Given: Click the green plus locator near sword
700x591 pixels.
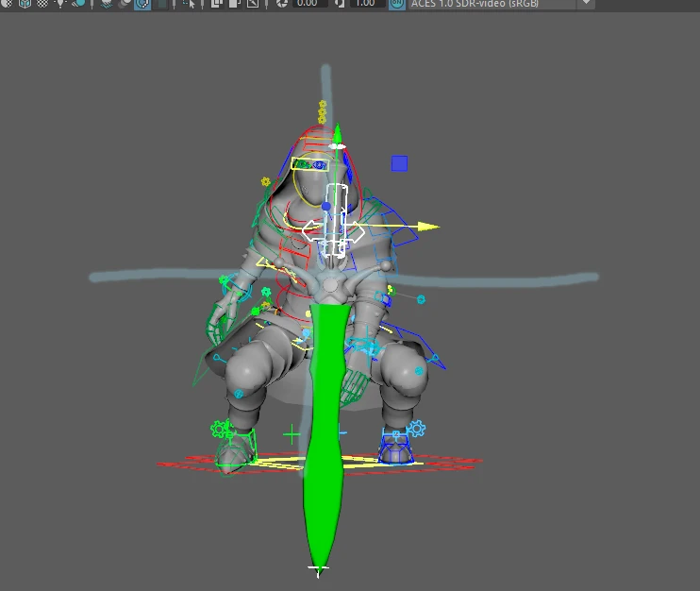Looking at the screenshot, I should coord(292,434).
